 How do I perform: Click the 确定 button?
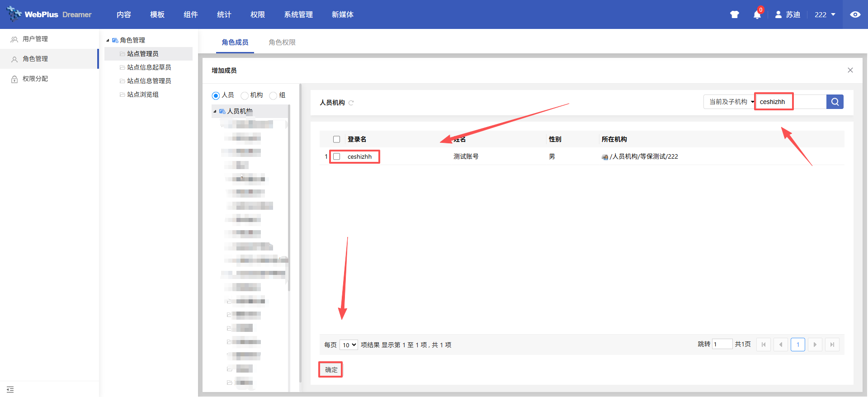(331, 370)
